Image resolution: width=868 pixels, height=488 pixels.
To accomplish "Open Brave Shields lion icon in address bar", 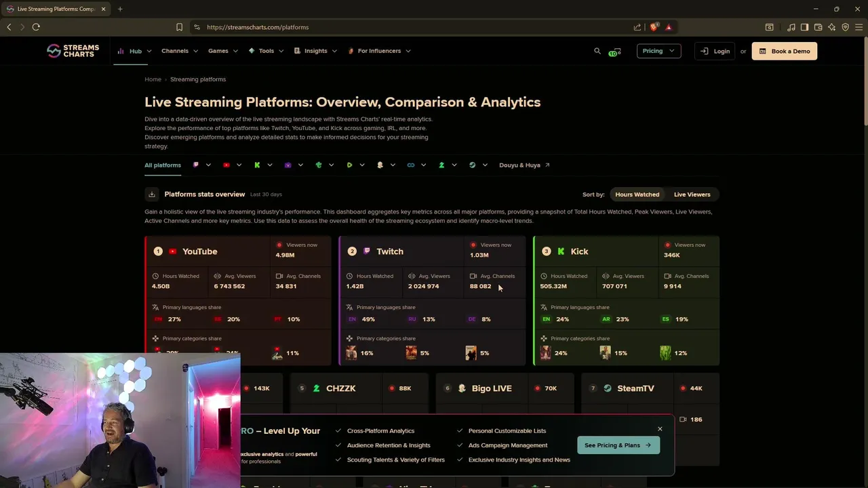I will [654, 27].
